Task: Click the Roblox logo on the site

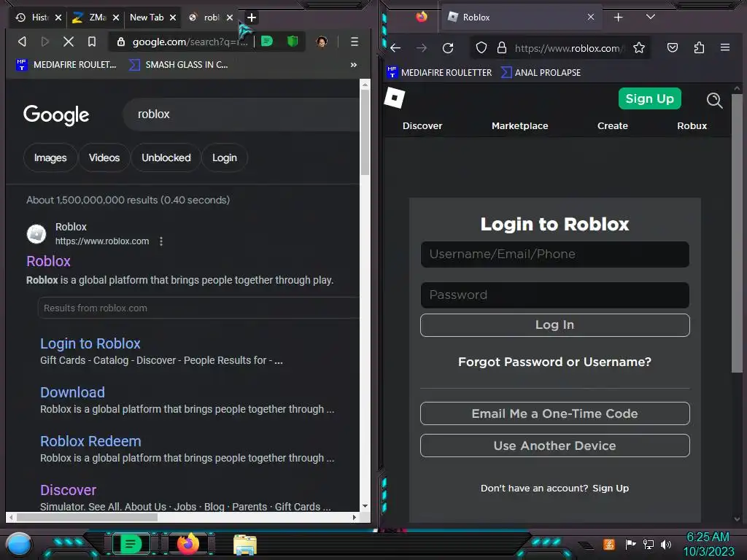Action: tap(395, 98)
